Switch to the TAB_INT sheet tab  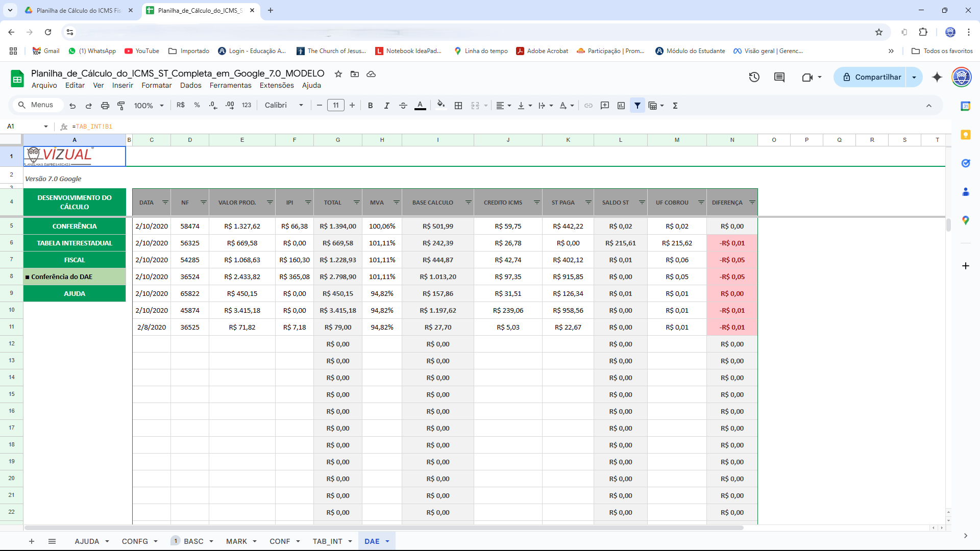click(x=327, y=541)
